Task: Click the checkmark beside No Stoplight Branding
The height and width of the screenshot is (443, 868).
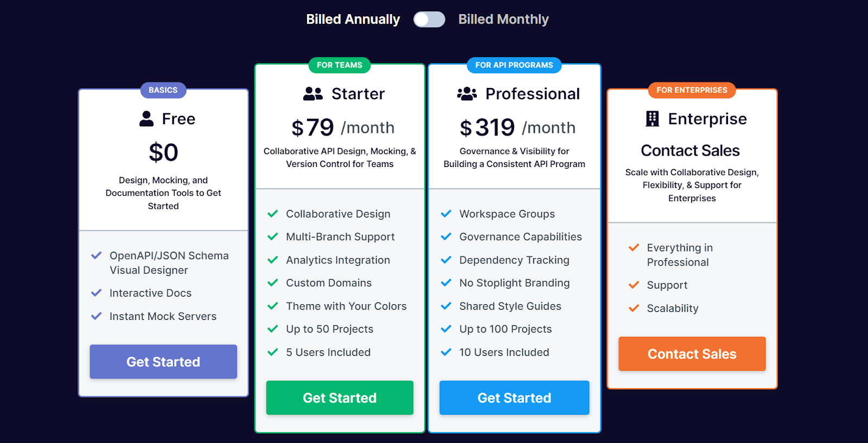Action: click(x=446, y=283)
